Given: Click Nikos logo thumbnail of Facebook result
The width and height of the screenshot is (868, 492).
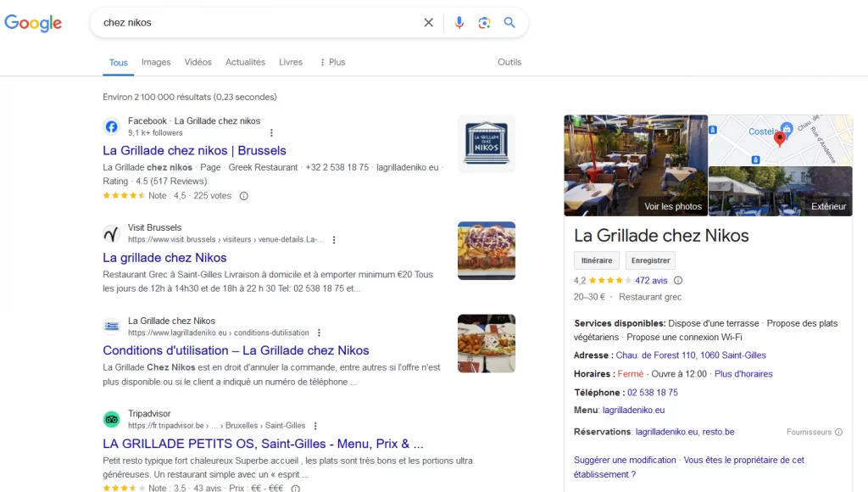Looking at the screenshot, I should click(487, 143).
